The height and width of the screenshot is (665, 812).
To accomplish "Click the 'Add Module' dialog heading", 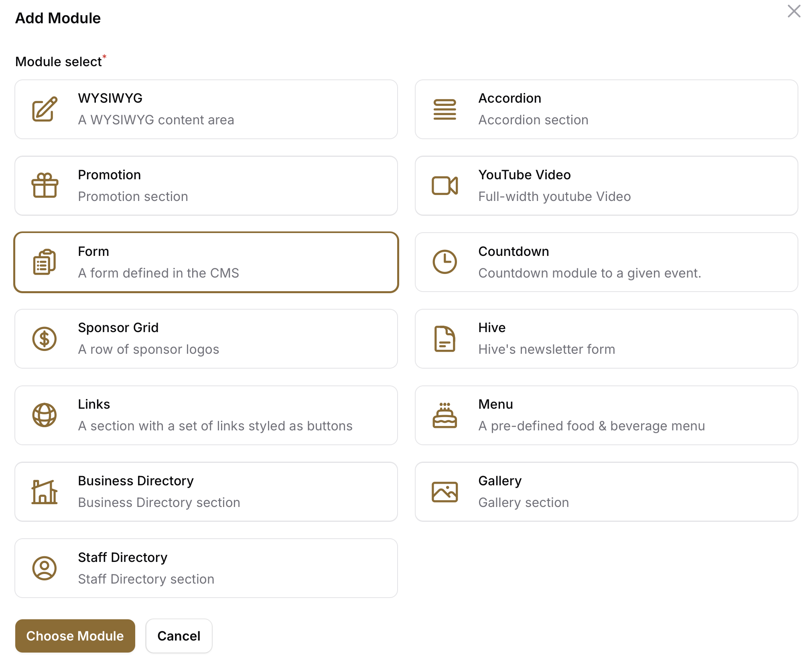I will [x=58, y=18].
